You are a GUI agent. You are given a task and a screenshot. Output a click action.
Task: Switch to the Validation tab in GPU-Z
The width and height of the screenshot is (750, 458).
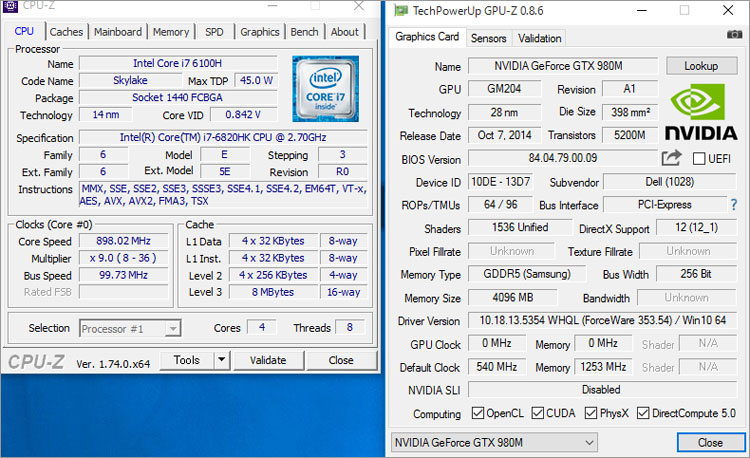click(x=540, y=38)
